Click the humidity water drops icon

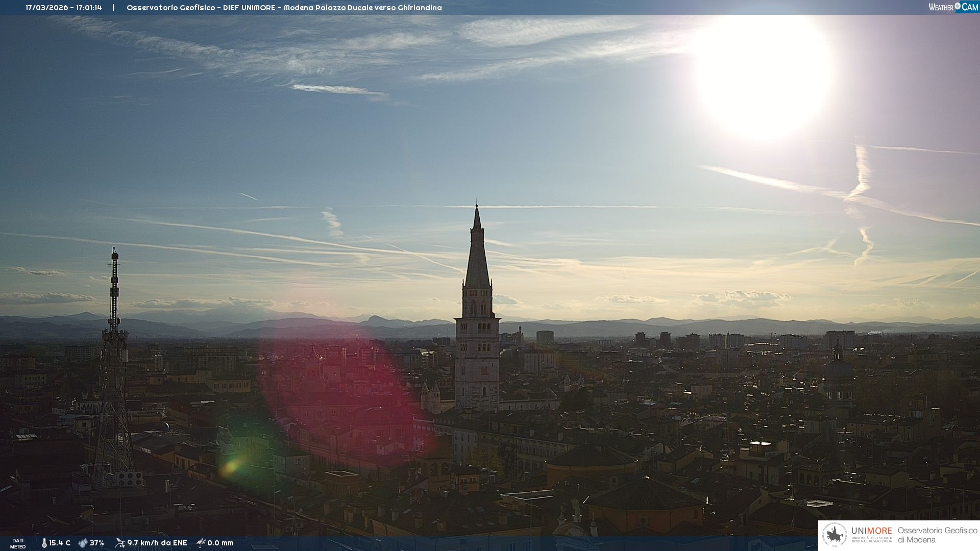click(x=83, y=543)
